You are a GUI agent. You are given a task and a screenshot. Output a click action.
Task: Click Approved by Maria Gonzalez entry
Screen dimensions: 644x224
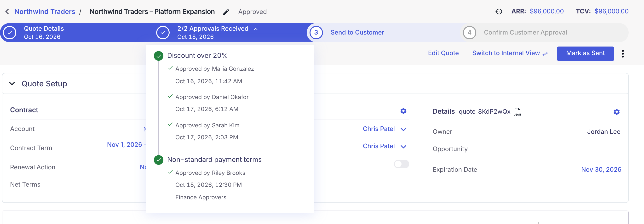[x=214, y=69]
